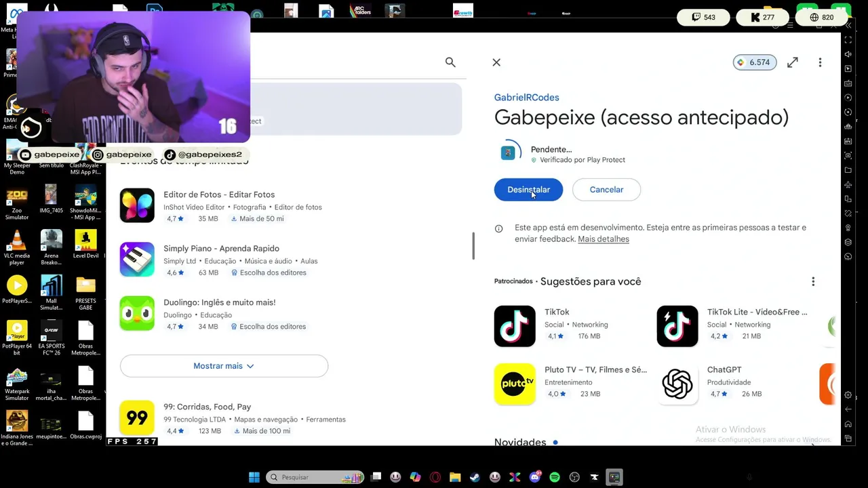Open Spotify from the taskbar
The image size is (868, 488).
pos(555,477)
